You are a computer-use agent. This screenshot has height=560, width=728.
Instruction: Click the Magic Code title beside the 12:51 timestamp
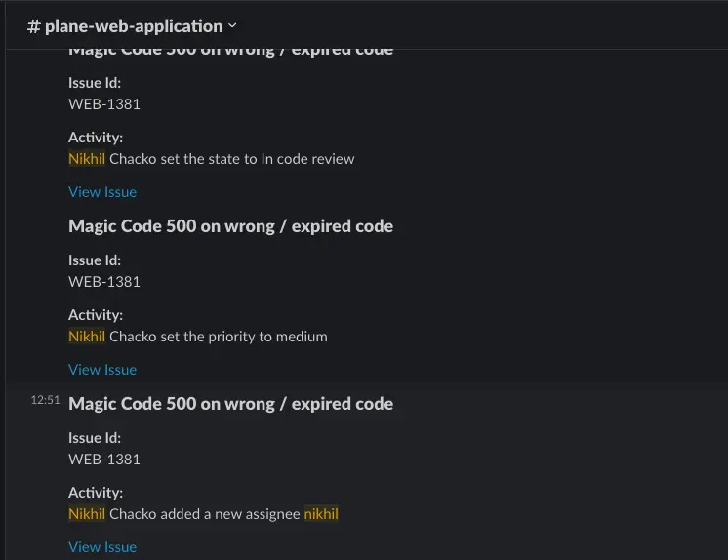[x=230, y=404]
